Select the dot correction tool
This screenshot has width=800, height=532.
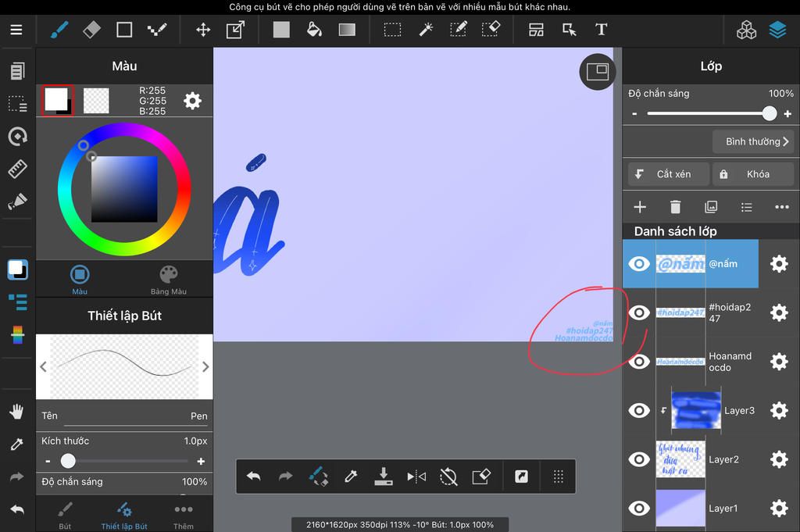(156, 30)
